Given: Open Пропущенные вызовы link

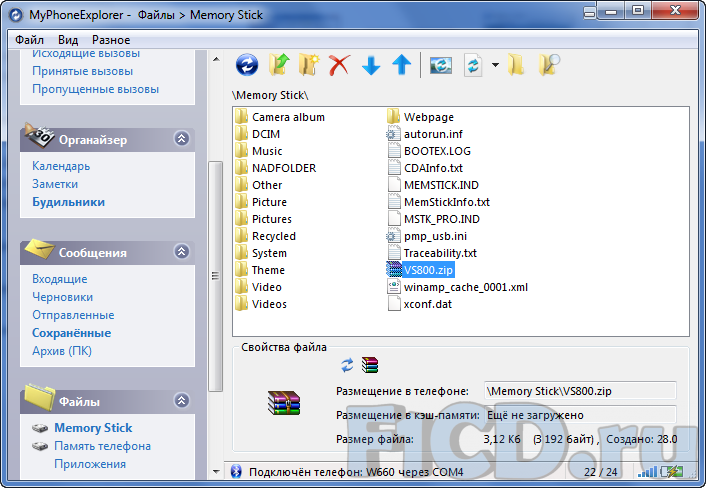Looking at the screenshot, I should 95,89.
